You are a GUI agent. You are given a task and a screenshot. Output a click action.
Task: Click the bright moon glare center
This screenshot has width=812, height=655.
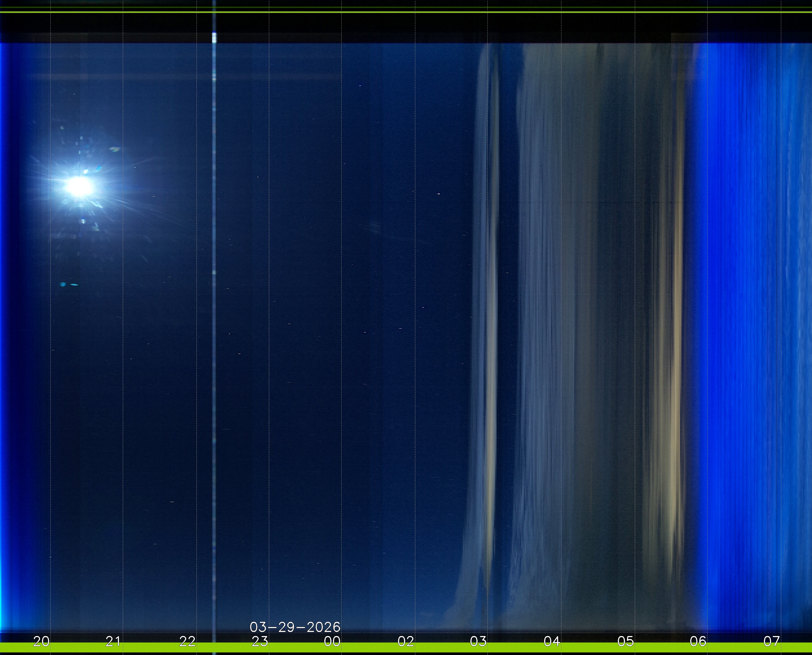pos(79,186)
